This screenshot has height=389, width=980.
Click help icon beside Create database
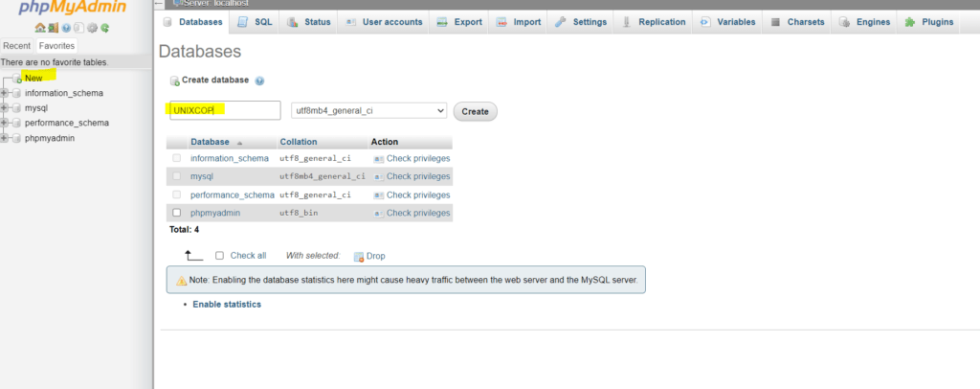pos(259,80)
